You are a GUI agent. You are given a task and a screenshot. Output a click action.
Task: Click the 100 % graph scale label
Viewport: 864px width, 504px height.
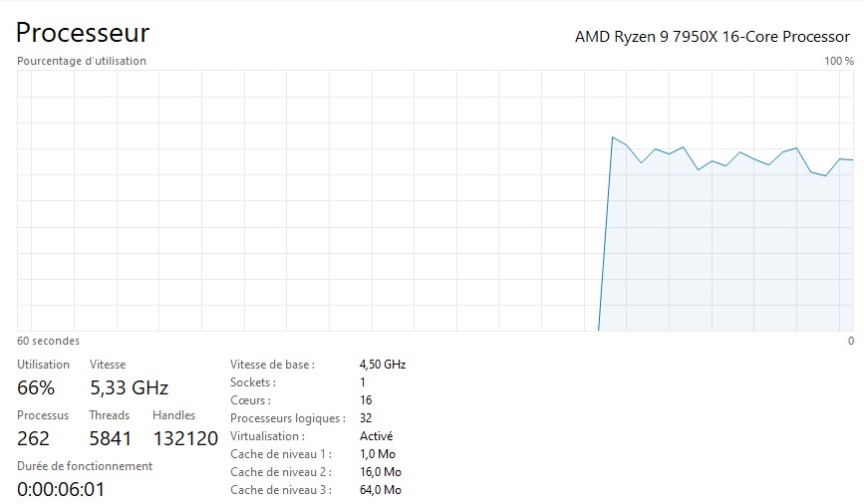pyautogui.click(x=839, y=61)
